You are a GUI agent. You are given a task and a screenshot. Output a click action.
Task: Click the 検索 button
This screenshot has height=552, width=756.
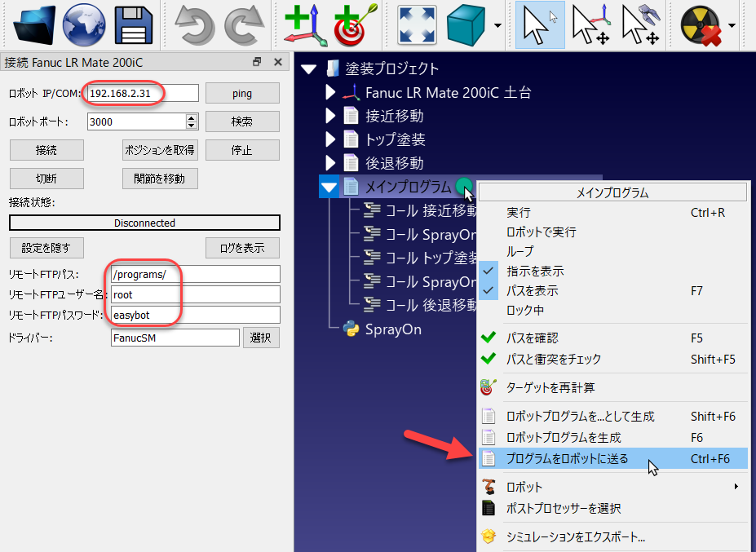click(242, 121)
